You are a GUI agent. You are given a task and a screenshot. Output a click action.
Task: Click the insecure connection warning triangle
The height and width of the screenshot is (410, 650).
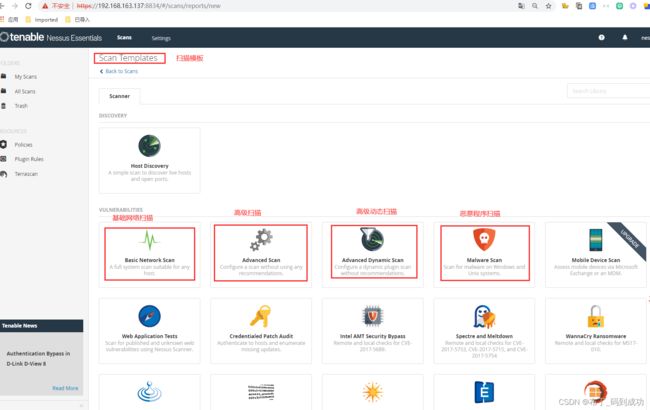(45, 6)
